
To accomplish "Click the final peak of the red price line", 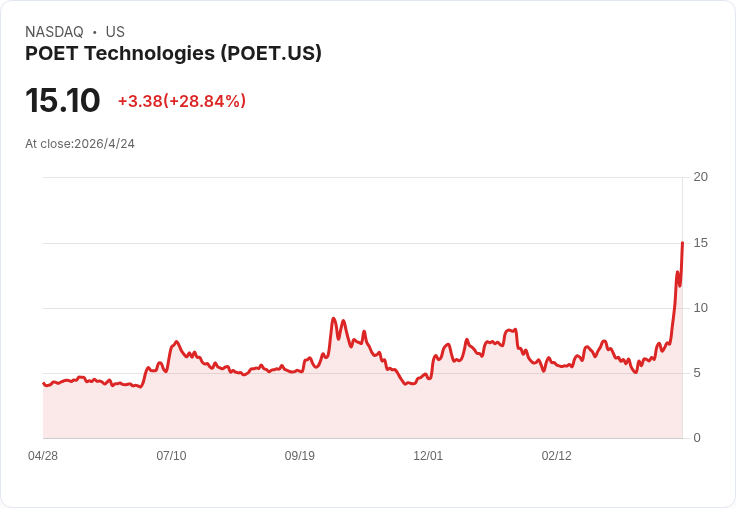I will pos(682,243).
